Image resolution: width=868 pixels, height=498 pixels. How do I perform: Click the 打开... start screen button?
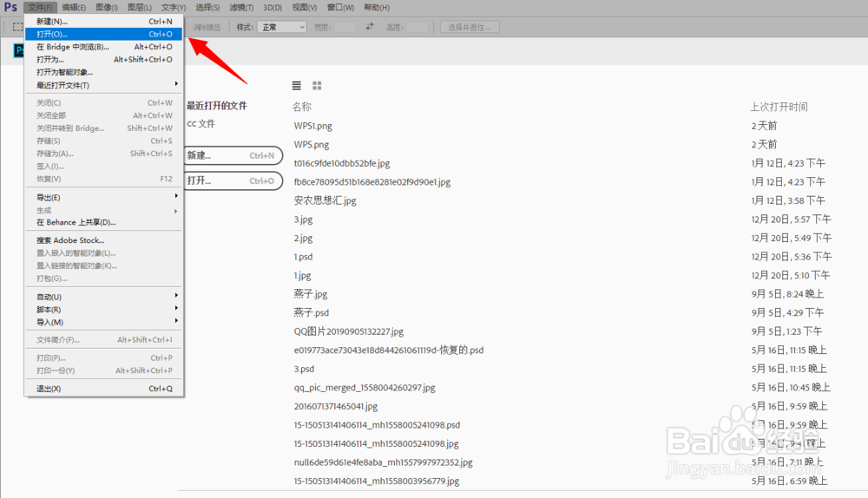[x=233, y=181]
